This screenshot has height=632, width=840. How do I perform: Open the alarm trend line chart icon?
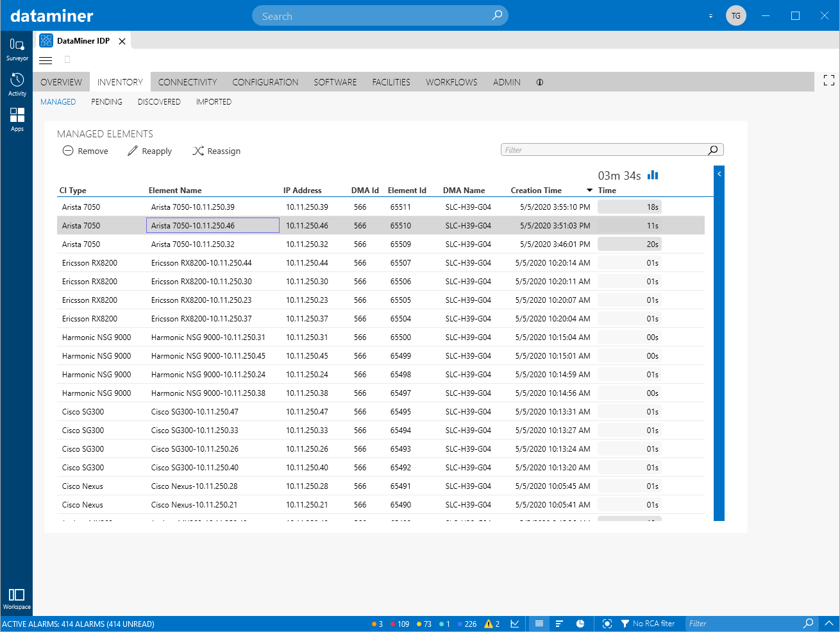pyautogui.click(x=515, y=624)
